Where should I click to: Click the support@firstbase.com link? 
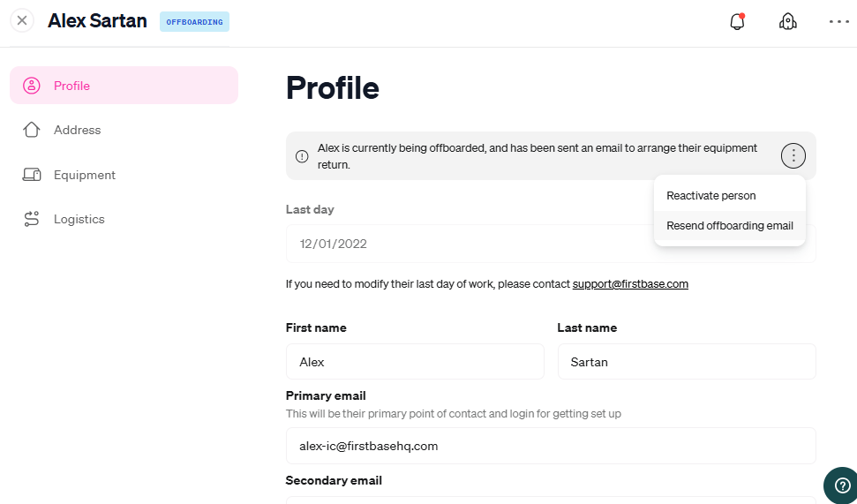630,283
